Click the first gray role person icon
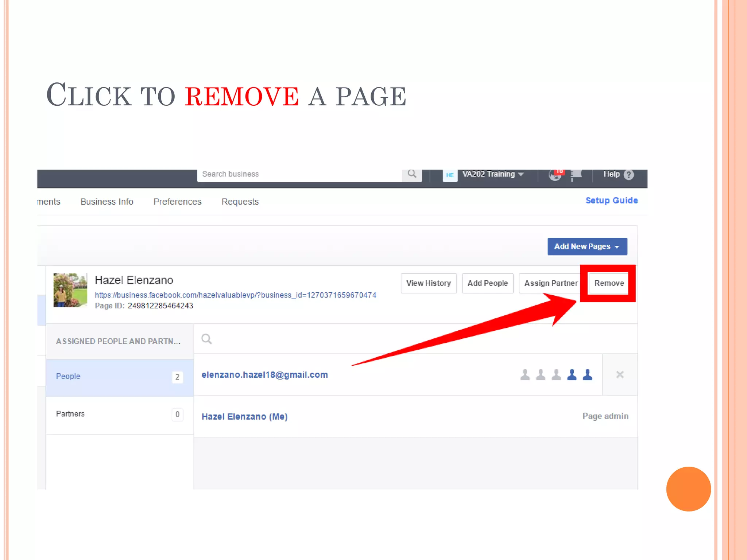 click(525, 375)
